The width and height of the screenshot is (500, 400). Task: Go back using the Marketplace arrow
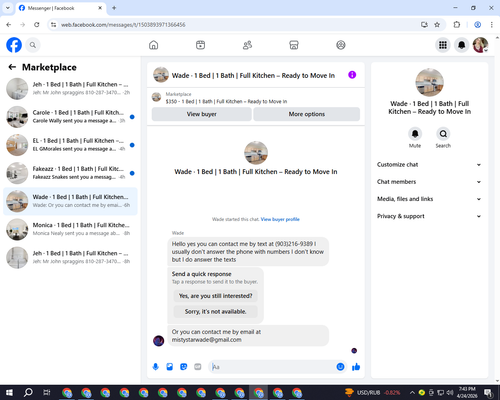coord(12,67)
